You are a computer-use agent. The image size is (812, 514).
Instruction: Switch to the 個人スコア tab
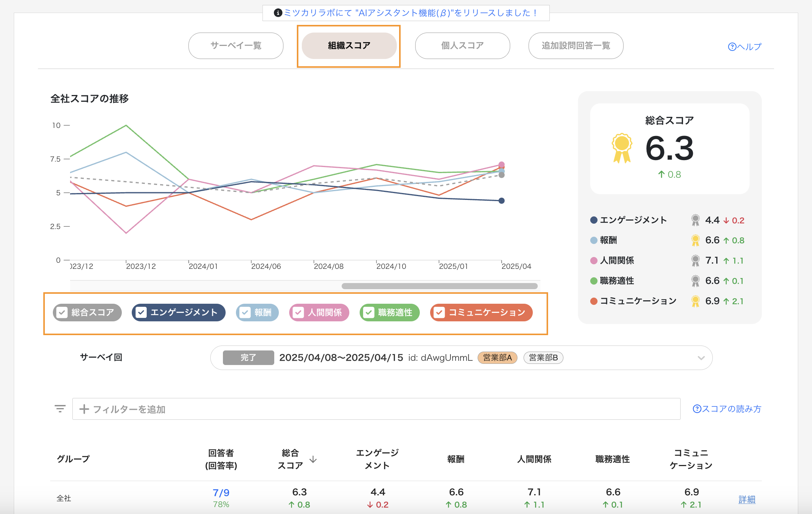pyautogui.click(x=462, y=46)
